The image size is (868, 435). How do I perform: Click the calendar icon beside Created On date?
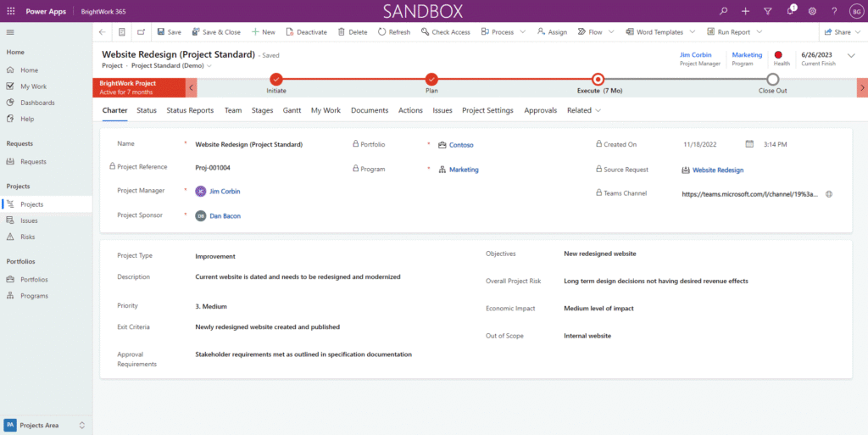point(749,144)
